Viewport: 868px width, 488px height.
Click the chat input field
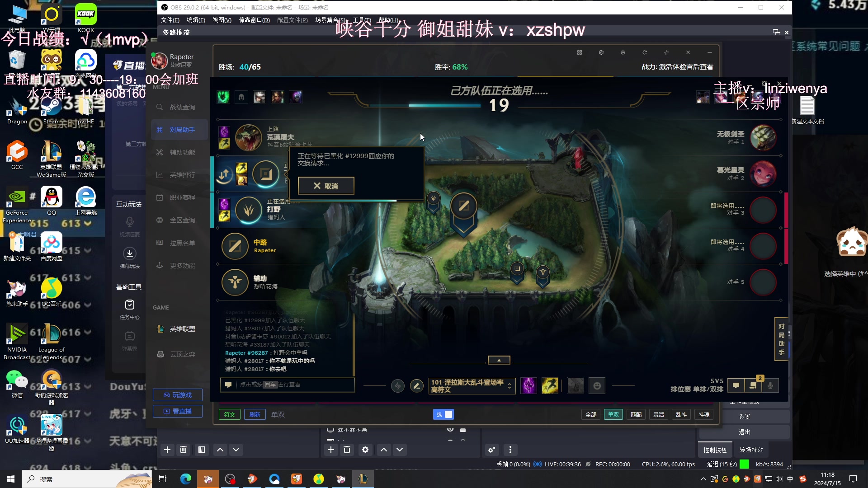[287, 385]
